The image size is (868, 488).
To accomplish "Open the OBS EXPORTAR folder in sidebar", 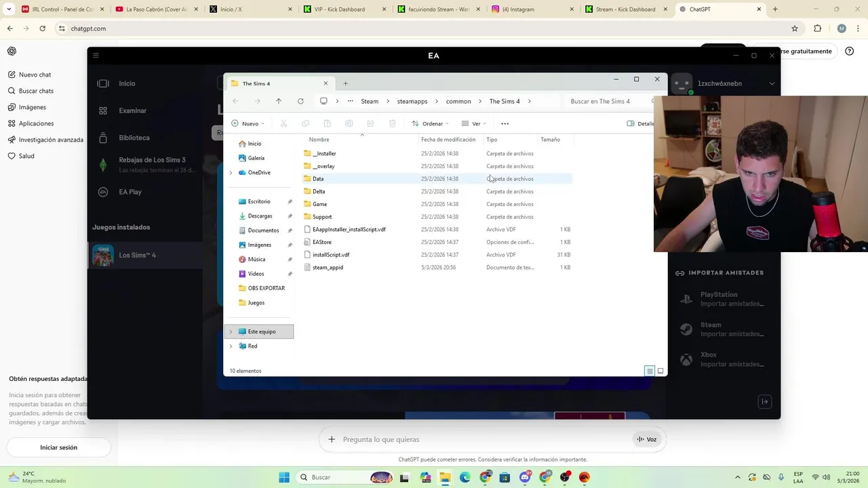I will point(266,288).
